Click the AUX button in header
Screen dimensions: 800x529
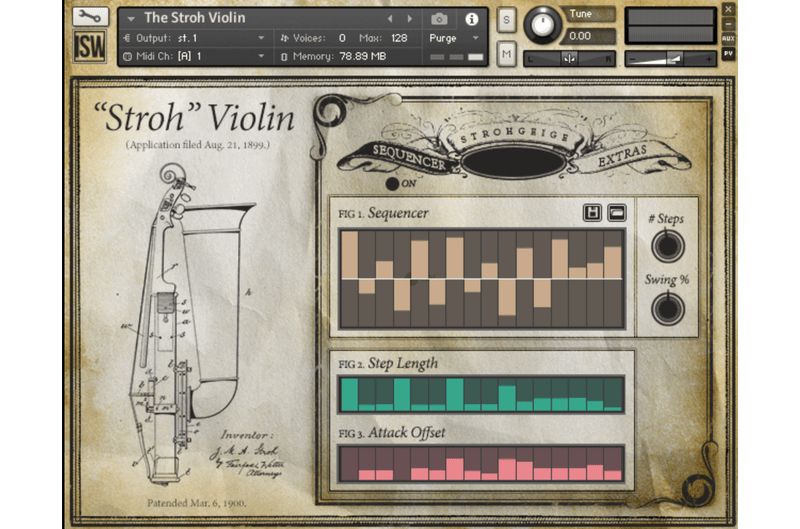click(x=728, y=39)
